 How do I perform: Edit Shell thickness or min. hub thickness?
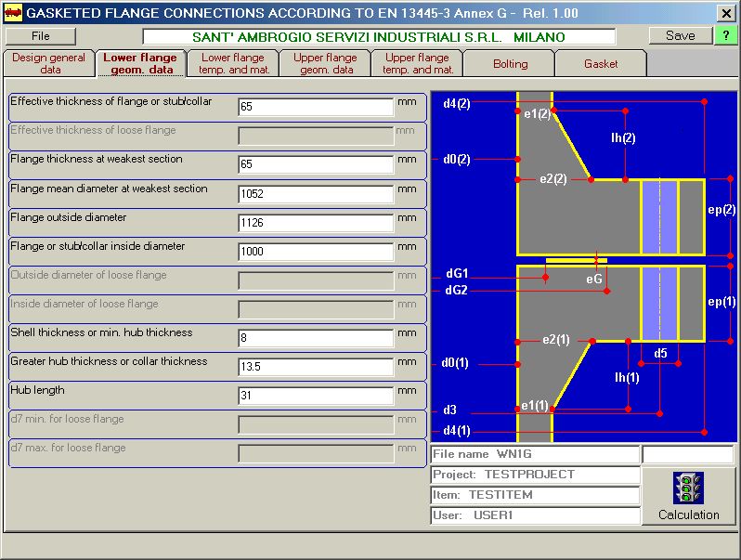click(316, 338)
